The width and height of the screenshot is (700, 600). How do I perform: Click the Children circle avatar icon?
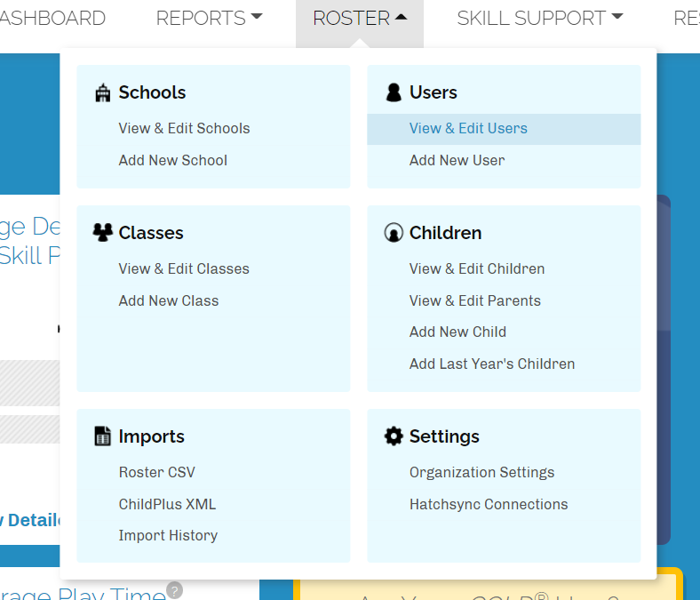tap(394, 234)
